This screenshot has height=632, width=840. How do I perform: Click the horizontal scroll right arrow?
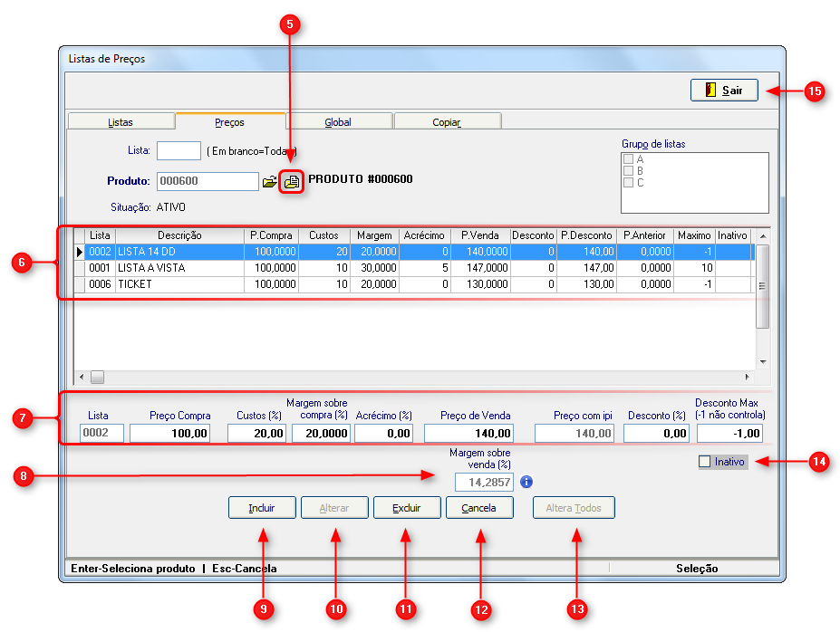pyautogui.click(x=748, y=377)
